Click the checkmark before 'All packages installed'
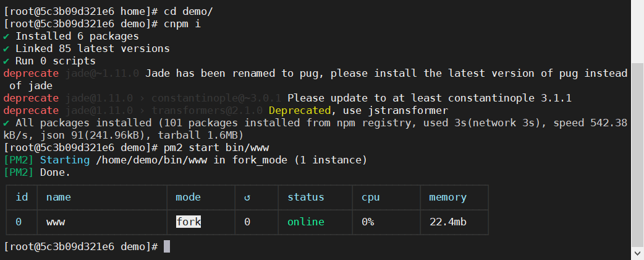Image resolution: width=644 pixels, height=260 pixels. [x=7, y=123]
